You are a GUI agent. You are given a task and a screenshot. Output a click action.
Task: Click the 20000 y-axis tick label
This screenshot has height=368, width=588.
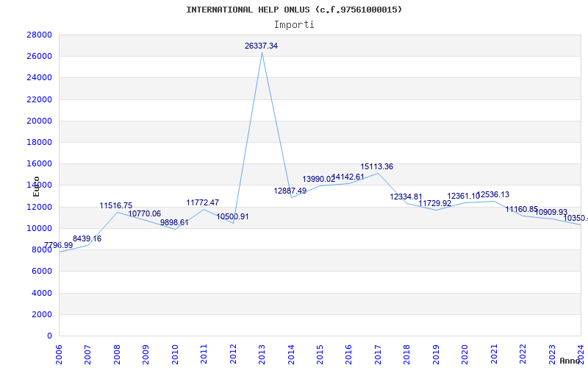(x=39, y=121)
